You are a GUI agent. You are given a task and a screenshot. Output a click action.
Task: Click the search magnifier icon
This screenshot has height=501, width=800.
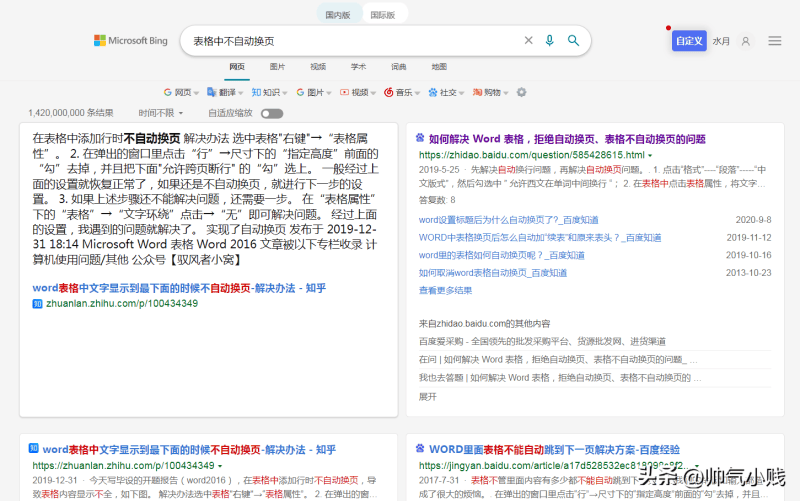[x=573, y=40]
